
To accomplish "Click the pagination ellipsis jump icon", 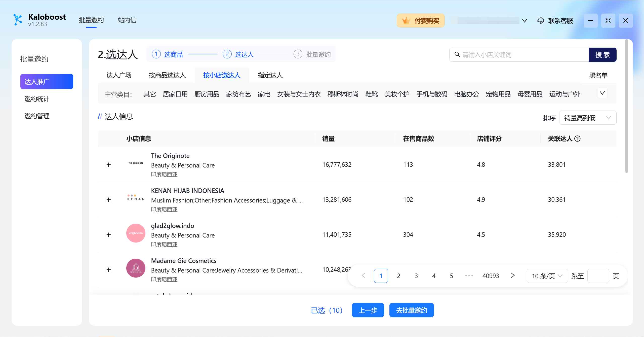I will (469, 276).
